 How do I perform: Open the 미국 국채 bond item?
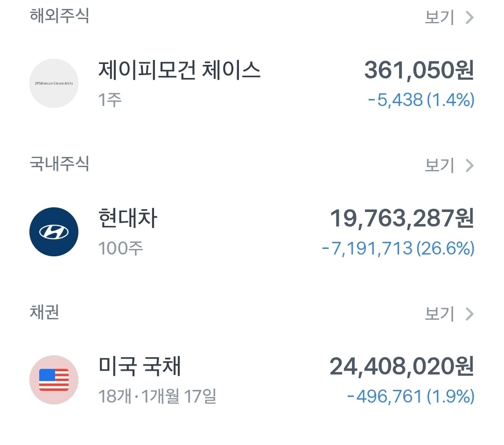click(x=252, y=380)
